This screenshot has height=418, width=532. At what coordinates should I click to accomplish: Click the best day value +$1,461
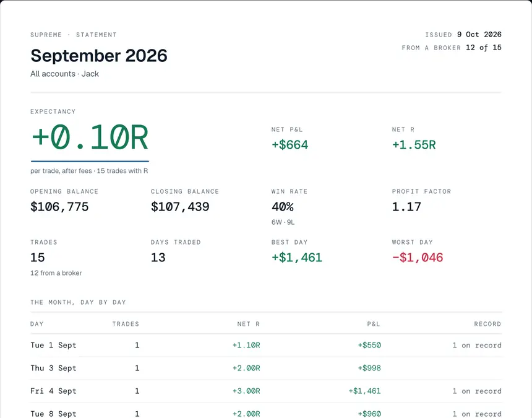coord(297,258)
